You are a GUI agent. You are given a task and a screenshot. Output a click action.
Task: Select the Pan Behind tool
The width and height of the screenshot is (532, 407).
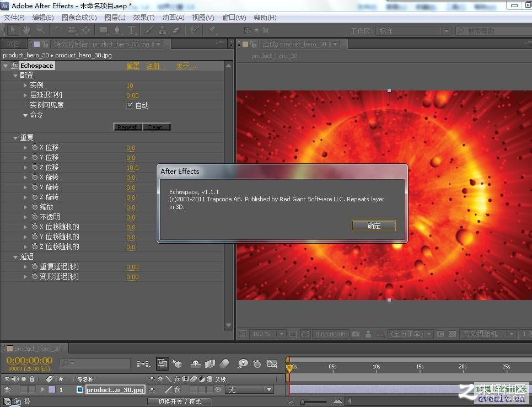click(86, 30)
